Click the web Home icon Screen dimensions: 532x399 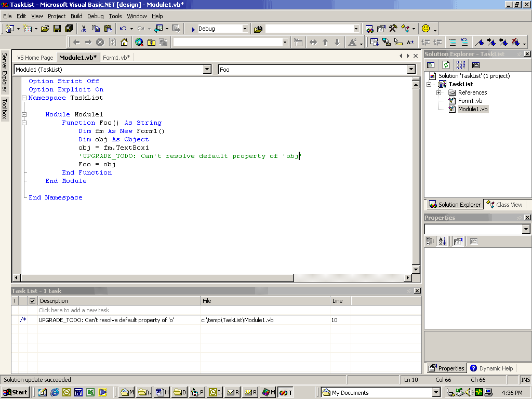click(124, 42)
